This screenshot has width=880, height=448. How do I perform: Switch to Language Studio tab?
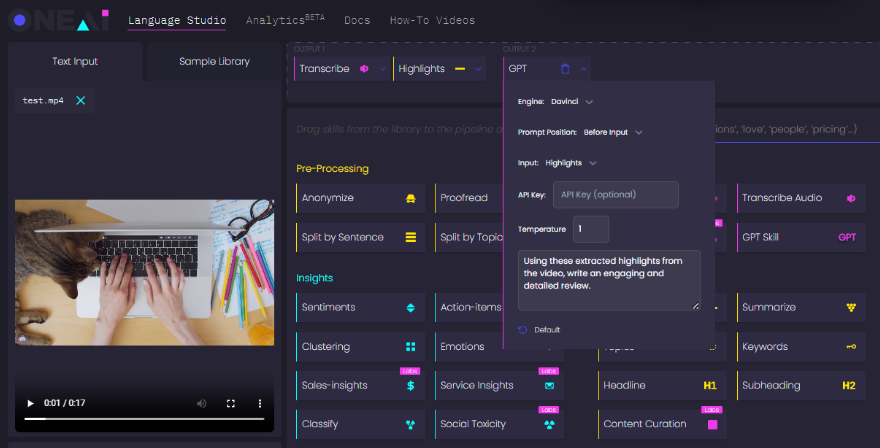[177, 21]
